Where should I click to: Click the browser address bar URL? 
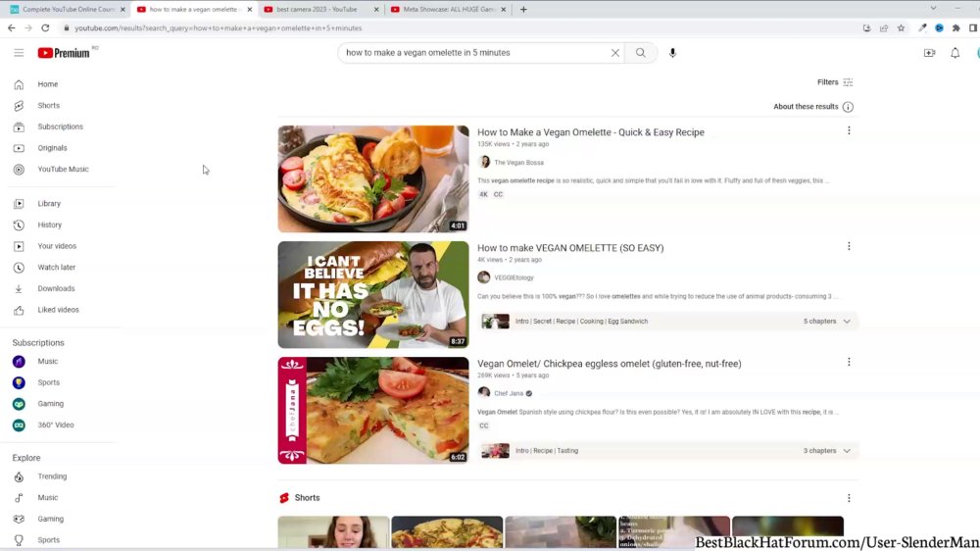(x=219, y=28)
